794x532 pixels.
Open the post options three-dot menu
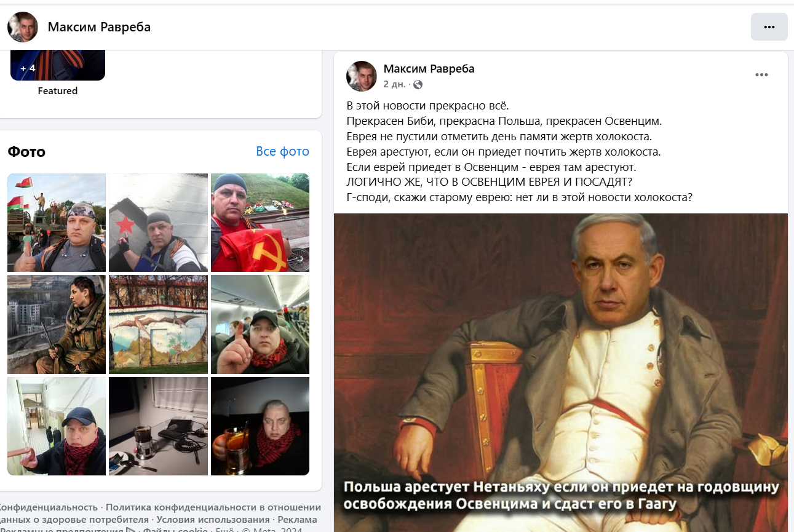(x=761, y=75)
